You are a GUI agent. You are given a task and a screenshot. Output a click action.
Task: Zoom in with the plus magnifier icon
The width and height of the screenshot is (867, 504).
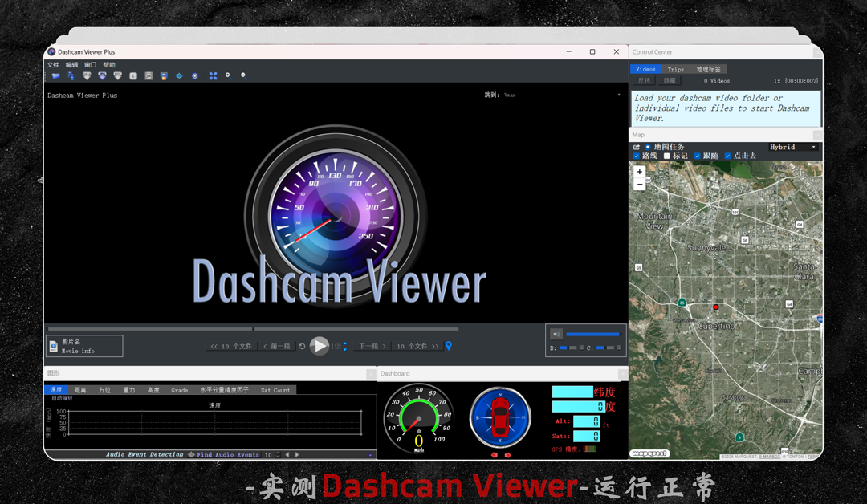228,75
